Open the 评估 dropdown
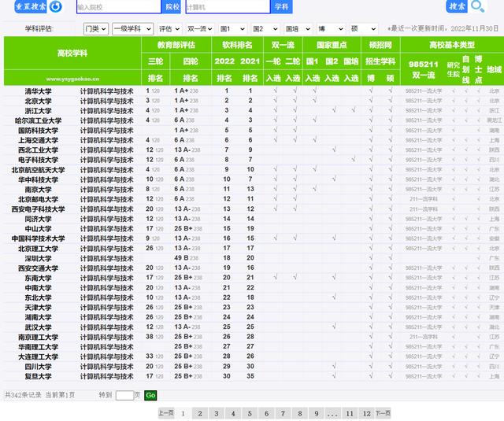The image size is (504, 421). point(170,29)
